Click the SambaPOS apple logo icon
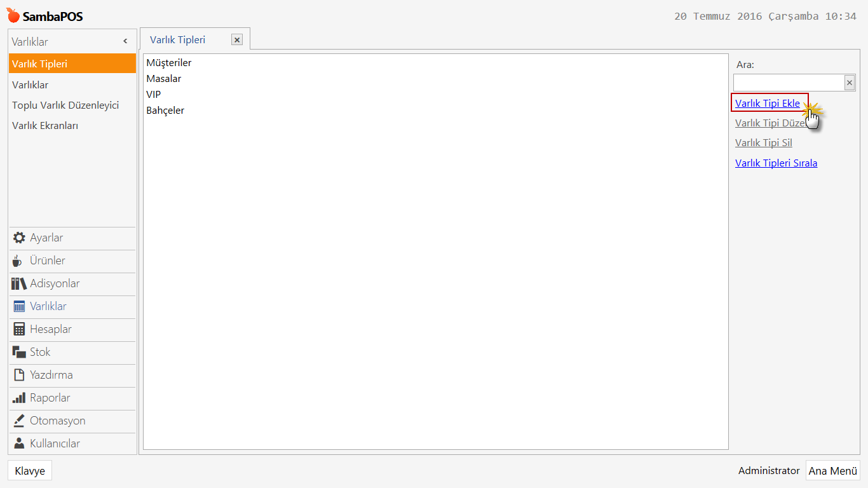868x488 pixels. pos(13,15)
